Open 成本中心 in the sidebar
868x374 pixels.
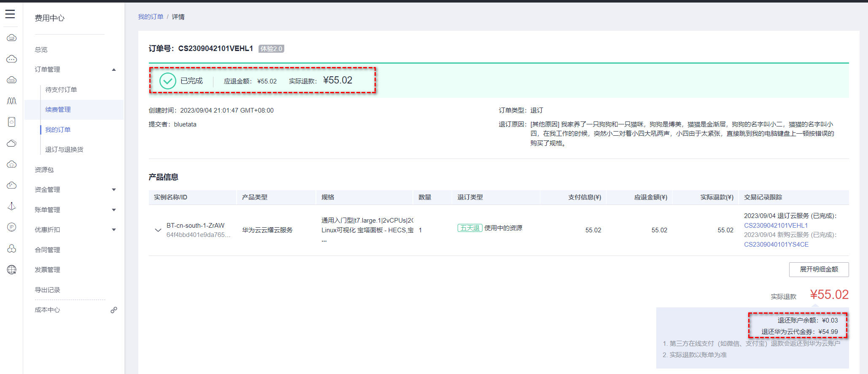[x=48, y=310]
